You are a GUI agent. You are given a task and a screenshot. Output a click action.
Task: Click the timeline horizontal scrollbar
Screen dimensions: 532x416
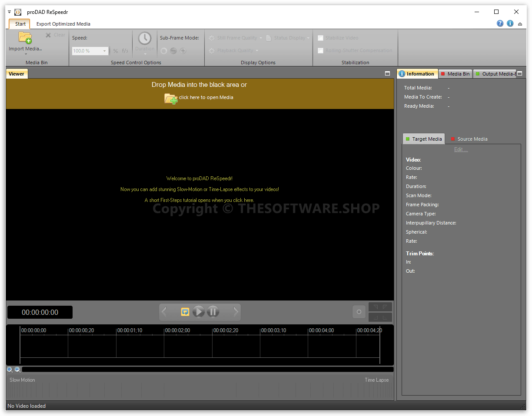point(208,370)
